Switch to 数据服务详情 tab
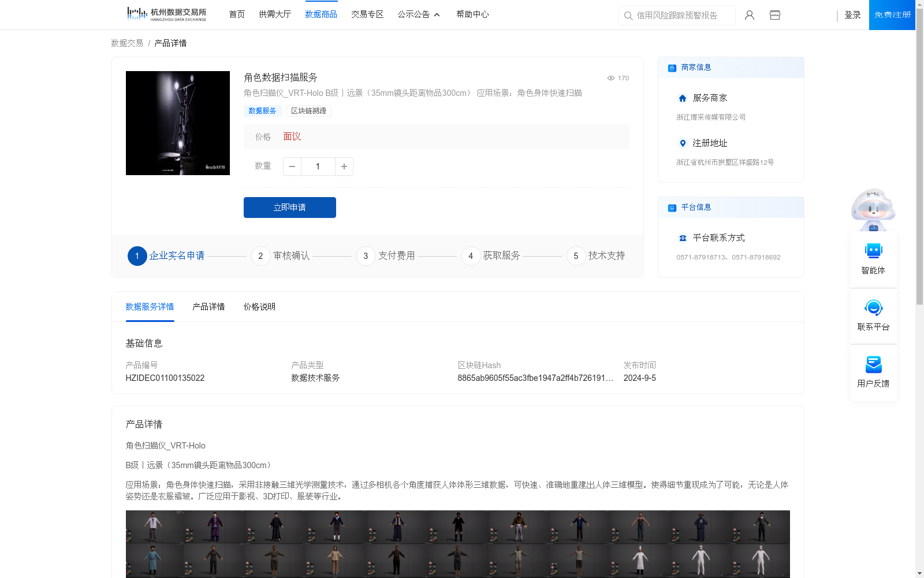924x578 pixels. 150,307
